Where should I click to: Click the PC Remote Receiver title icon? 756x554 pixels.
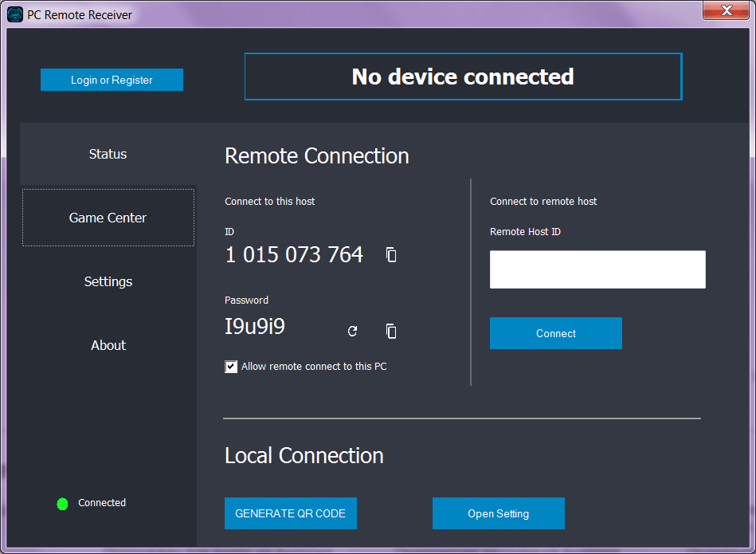(x=15, y=14)
